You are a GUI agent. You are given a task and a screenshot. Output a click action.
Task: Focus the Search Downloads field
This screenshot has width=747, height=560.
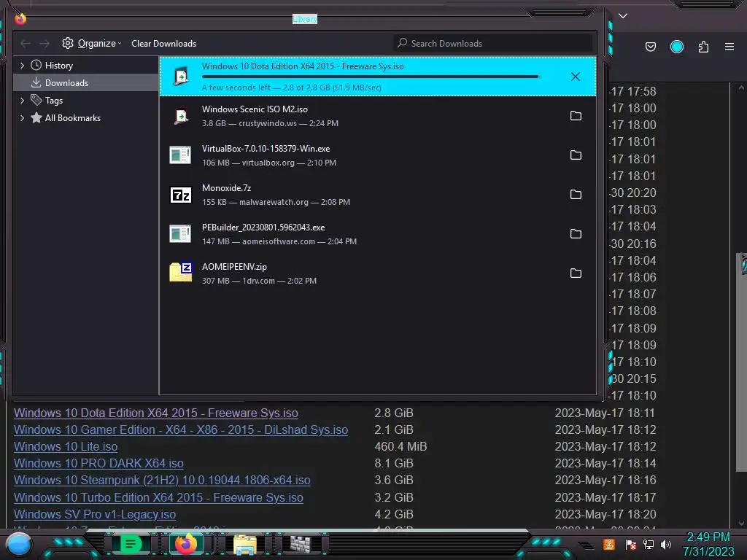point(493,43)
